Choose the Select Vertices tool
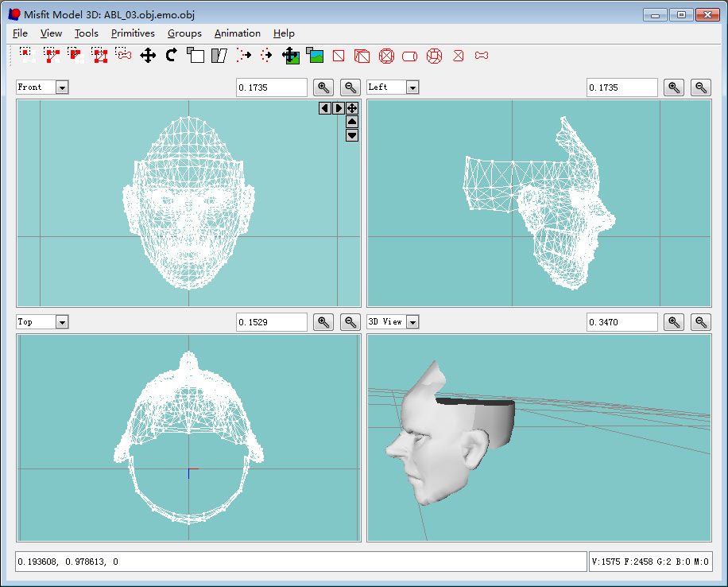Image resolution: width=728 pixels, height=587 pixels. (x=27, y=56)
